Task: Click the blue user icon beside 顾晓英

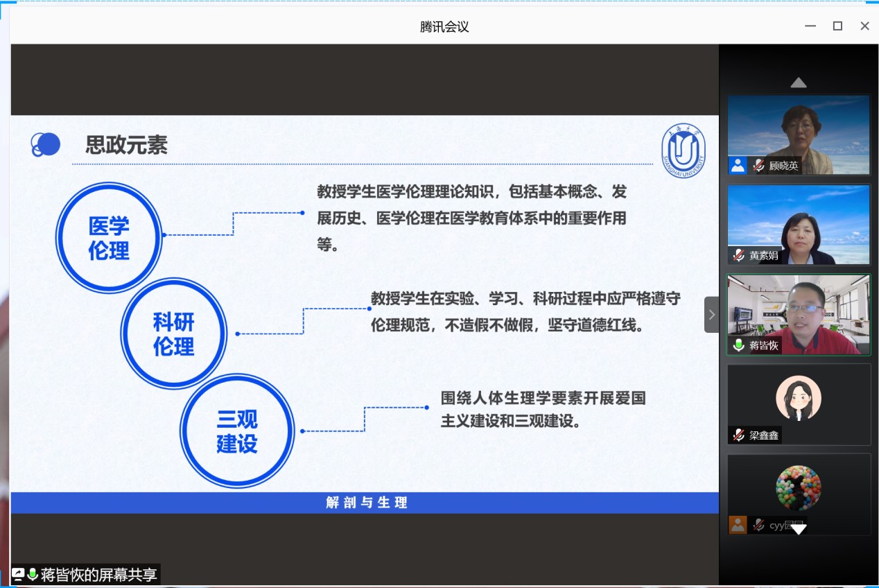Action: [738, 166]
